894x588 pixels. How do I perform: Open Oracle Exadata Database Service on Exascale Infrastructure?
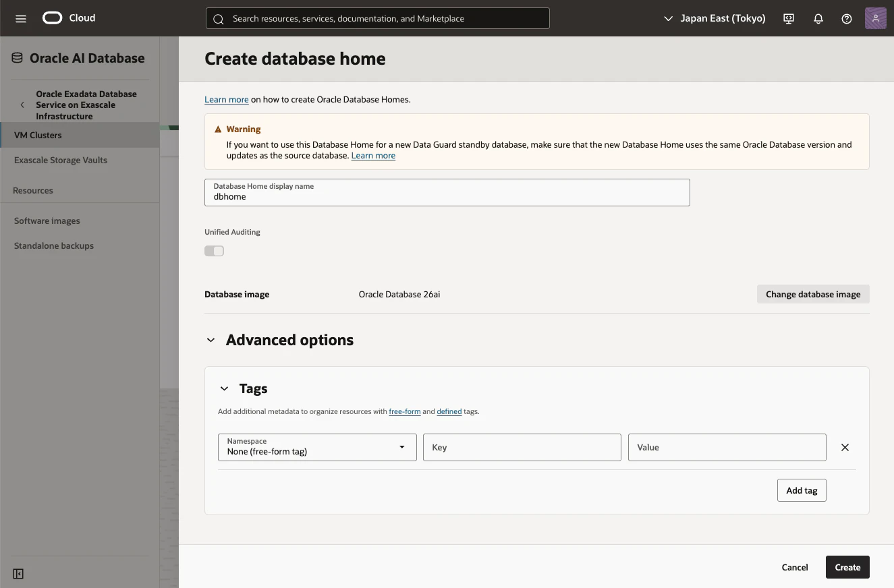[86, 105]
